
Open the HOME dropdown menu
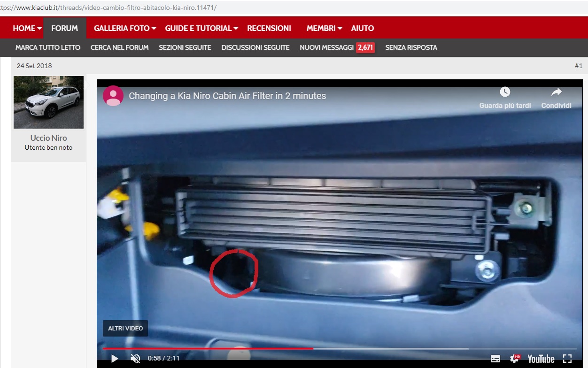27,28
